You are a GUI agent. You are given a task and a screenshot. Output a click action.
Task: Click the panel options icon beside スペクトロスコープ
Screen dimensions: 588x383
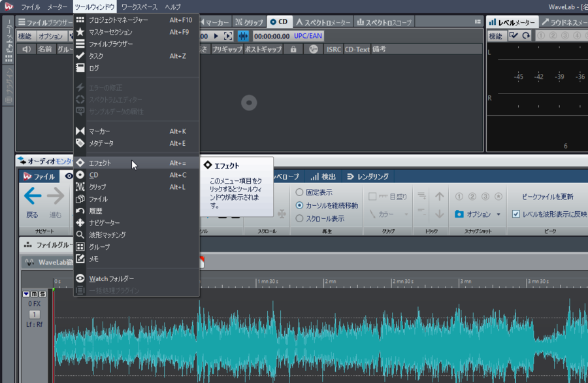478,22
